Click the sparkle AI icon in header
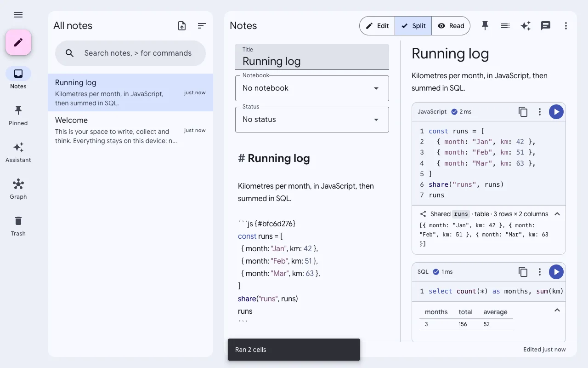The width and height of the screenshot is (588, 368). click(526, 26)
